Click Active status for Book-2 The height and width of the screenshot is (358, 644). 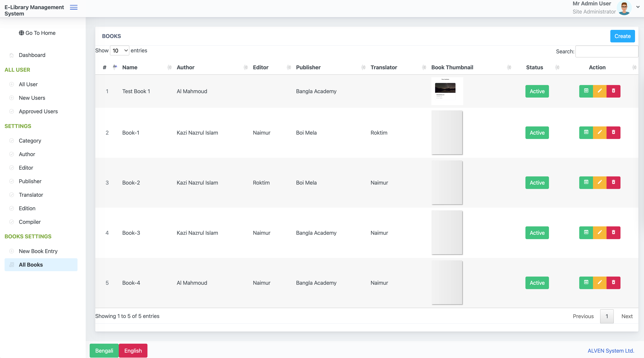coord(537,183)
